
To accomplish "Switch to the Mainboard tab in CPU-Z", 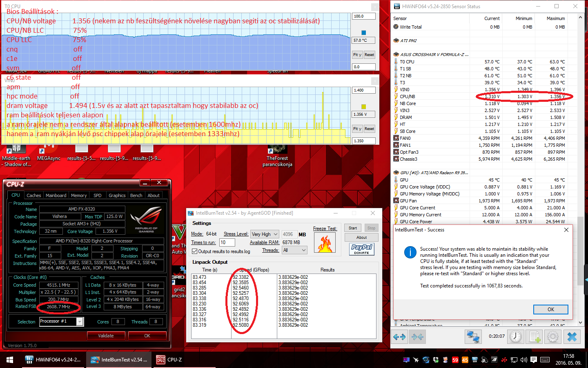I will pyautogui.click(x=56, y=195).
